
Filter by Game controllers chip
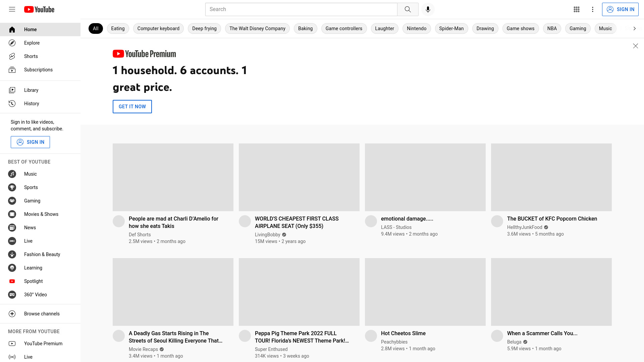(344, 28)
